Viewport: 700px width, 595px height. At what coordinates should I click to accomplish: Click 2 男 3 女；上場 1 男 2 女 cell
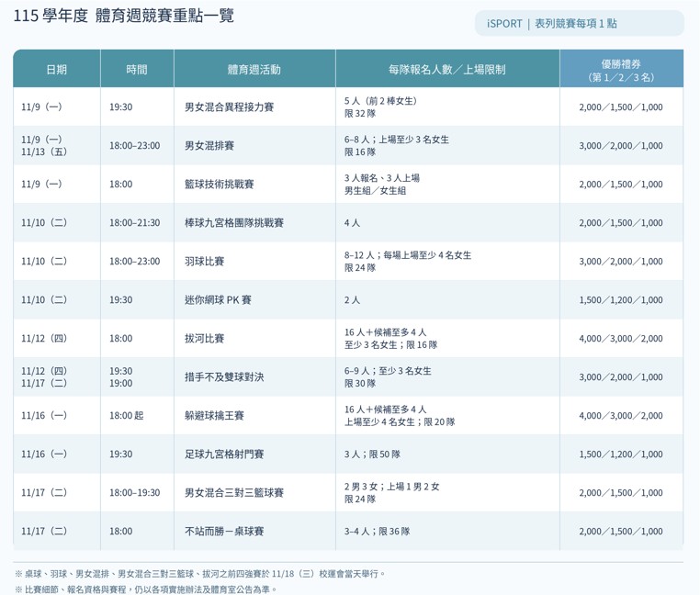[x=447, y=493]
